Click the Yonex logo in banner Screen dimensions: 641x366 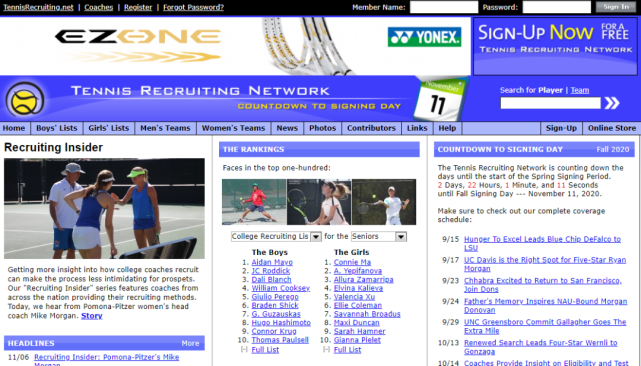(x=424, y=37)
